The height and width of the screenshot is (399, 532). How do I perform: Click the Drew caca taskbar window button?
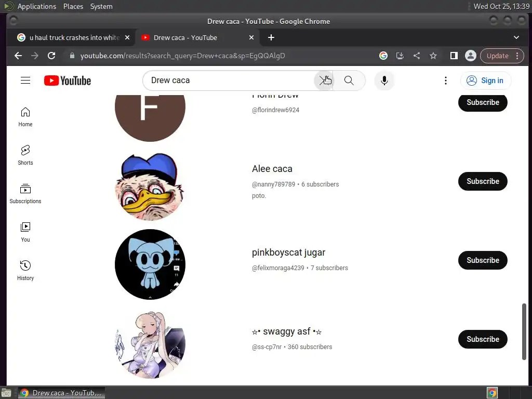point(61,393)
